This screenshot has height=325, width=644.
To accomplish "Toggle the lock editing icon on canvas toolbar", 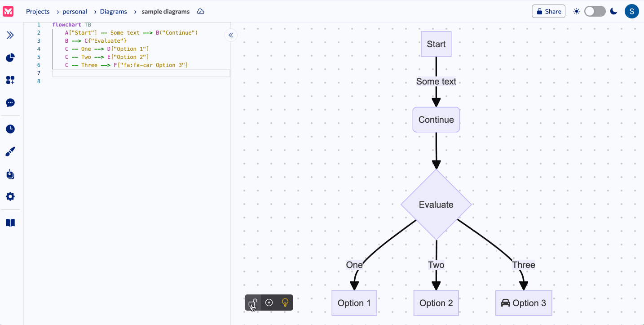I will click(253, 302).
